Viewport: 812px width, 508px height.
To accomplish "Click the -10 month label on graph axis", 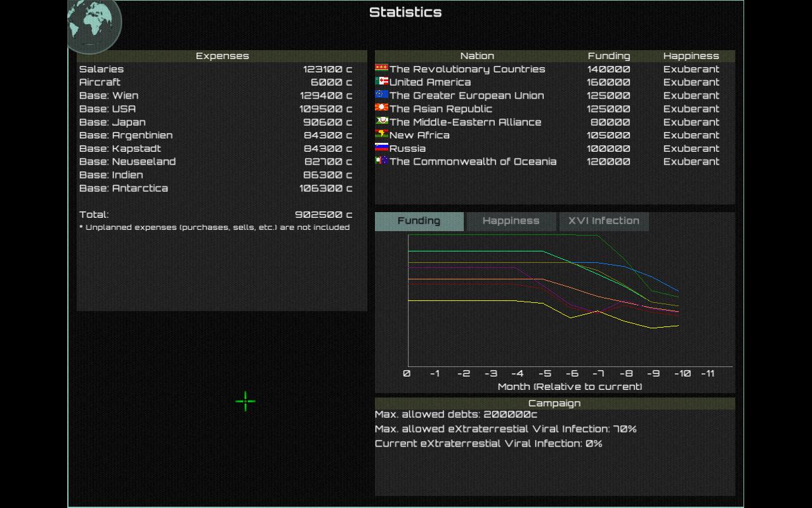I will 682,373.
